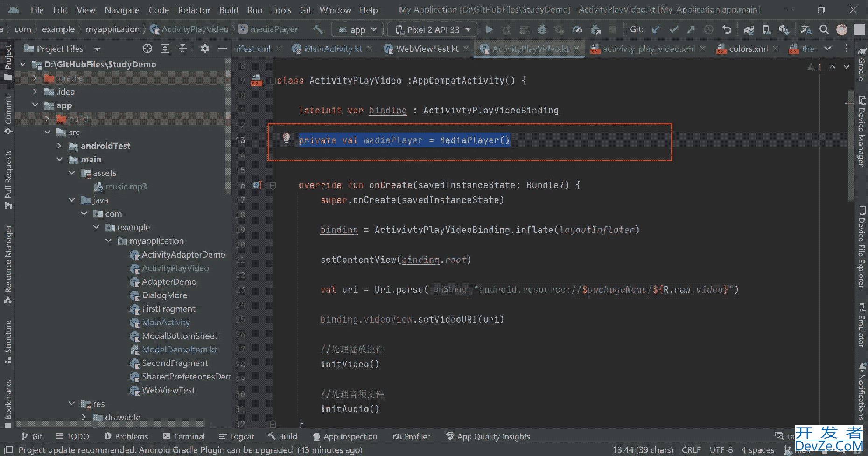Click Git update project arrow icon

tap(656, 29)
